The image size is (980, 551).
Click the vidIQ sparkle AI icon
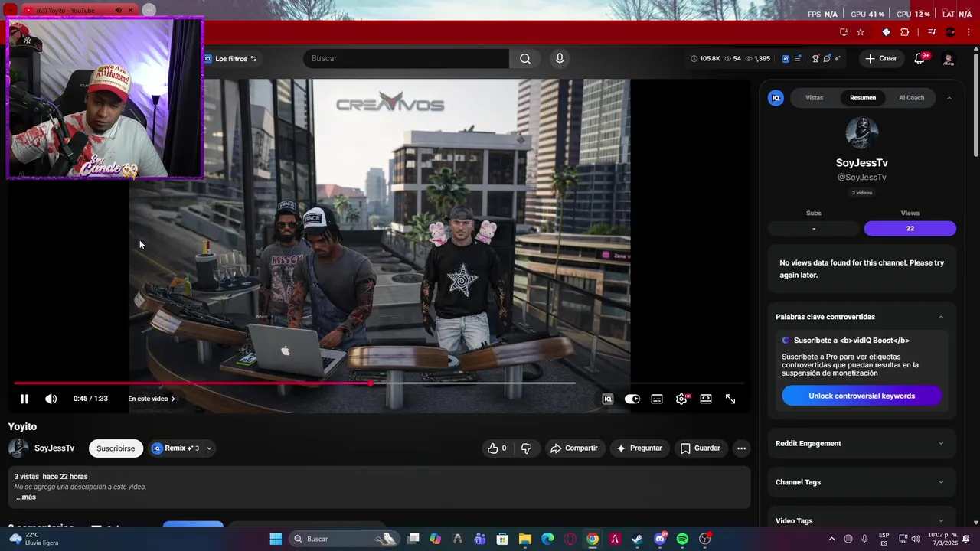tap(838, 58)
